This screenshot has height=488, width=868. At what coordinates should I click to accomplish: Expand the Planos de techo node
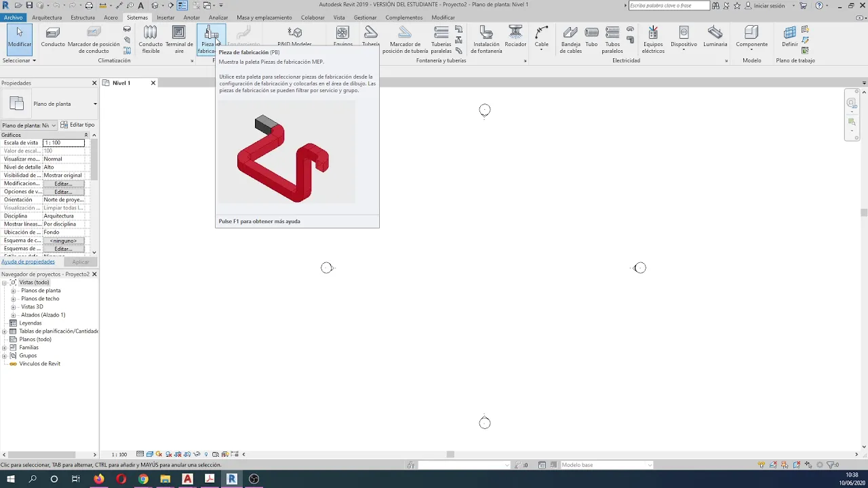13,299
